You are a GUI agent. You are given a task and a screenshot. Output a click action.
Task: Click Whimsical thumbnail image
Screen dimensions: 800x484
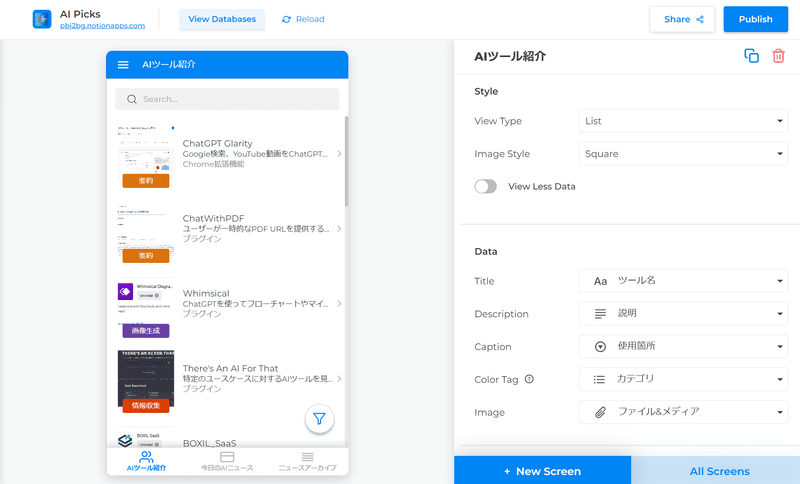[x=146, y=303]
